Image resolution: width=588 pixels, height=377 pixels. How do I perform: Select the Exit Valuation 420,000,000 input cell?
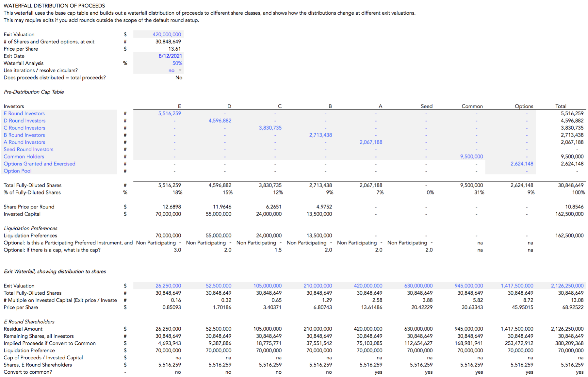point(158,34)
